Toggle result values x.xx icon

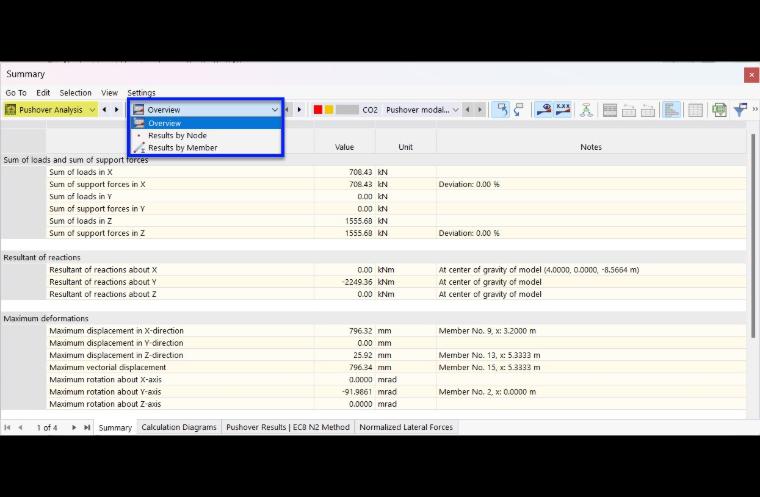point(563,110)
